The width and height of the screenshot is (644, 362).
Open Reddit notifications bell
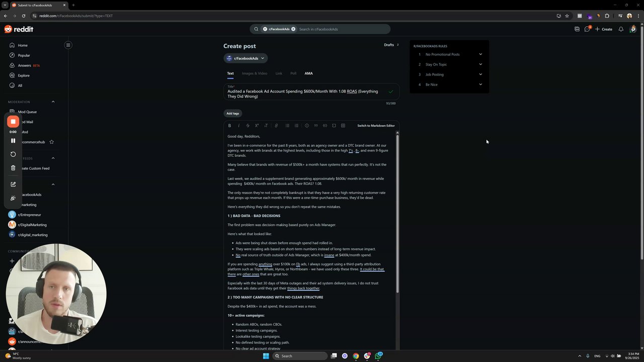(621, 29)
